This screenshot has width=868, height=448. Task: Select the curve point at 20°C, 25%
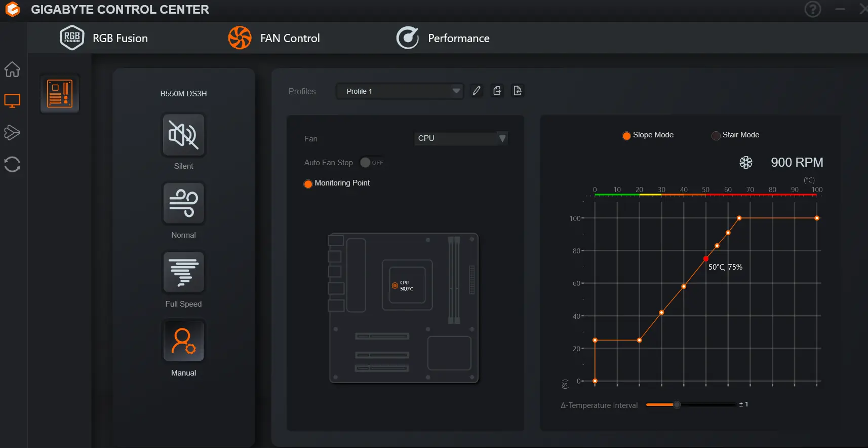pyautogui.click(x=640, y=341)
